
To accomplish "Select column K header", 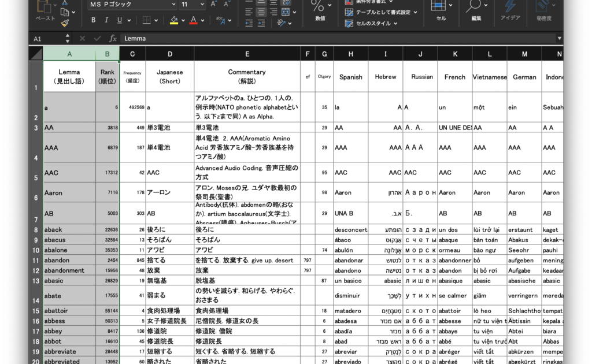I will pos(455,54).
